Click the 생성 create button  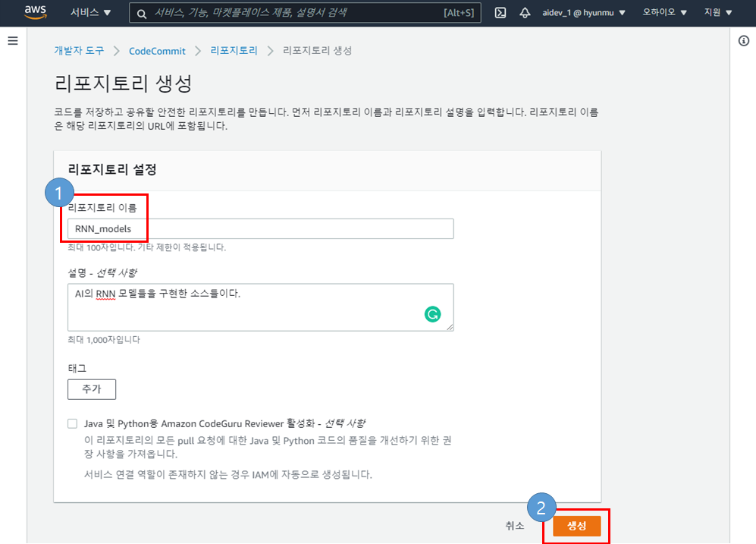click(x=576, y=526)
